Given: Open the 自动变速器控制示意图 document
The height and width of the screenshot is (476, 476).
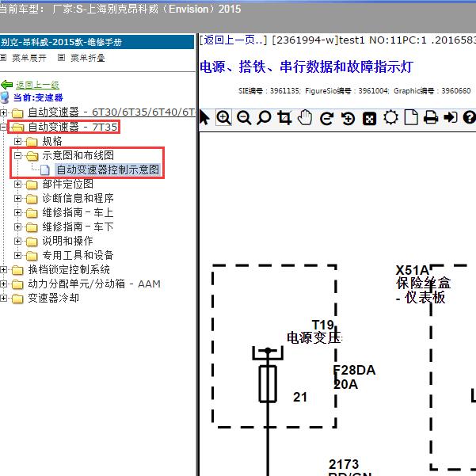Looking at the screenshot, I should (108, 169).
